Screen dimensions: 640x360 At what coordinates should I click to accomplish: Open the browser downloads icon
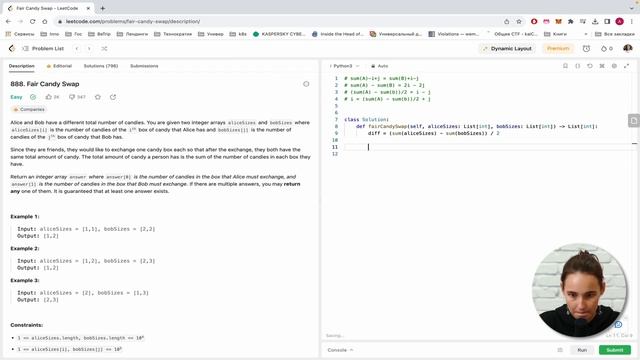(595, 21)
